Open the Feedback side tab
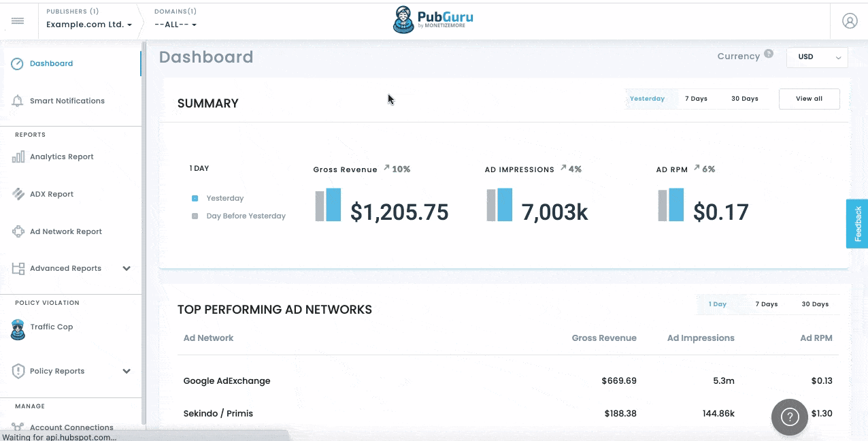The image size is (868, 441). pyautogui.click(x=857, y=224)
